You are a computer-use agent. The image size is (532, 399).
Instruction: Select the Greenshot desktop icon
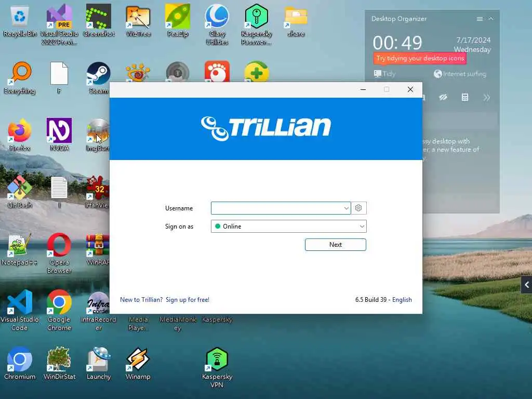click(x=99, y=21)
